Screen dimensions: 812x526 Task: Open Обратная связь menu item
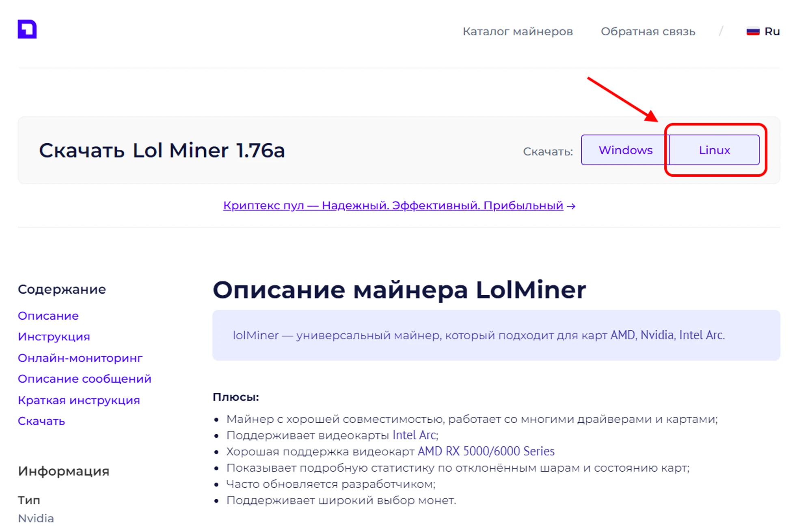pyautogui.click(x=648, y=31)
